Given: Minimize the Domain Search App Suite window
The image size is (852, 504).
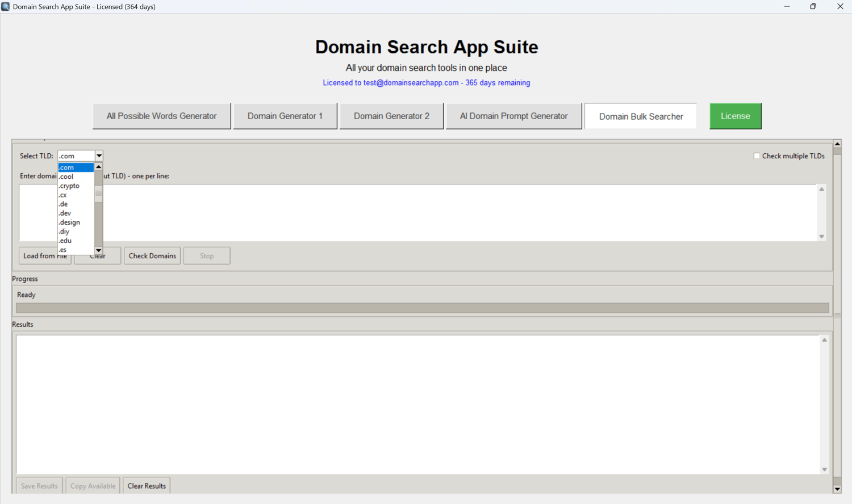Looking at the screenshot, I should click(787, 6).
